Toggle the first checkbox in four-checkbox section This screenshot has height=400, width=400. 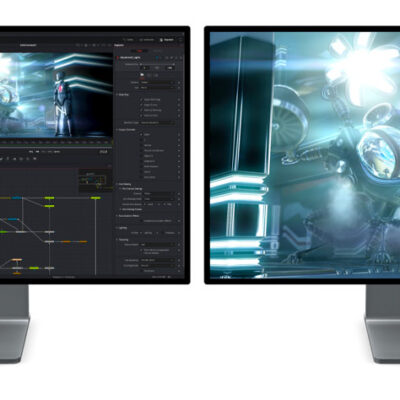click(x=141, y=100)
